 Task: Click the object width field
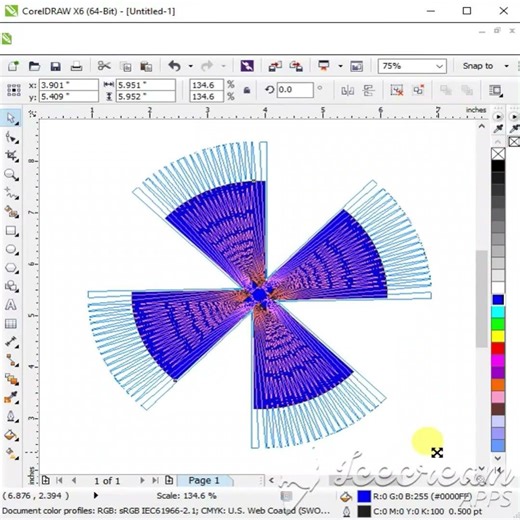146,85
